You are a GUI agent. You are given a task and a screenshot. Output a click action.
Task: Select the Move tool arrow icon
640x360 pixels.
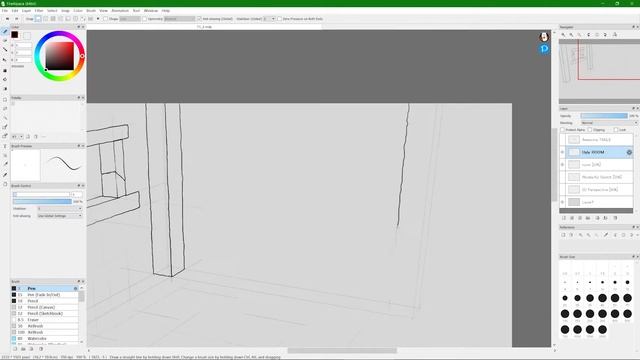click(5, 60)
